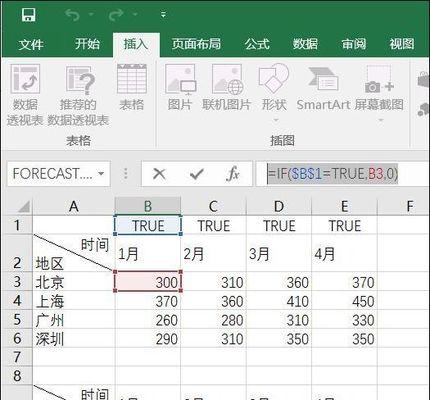Click the 屏幕截图 screenshot icon
Screen dimensions: 430x400
379,79
